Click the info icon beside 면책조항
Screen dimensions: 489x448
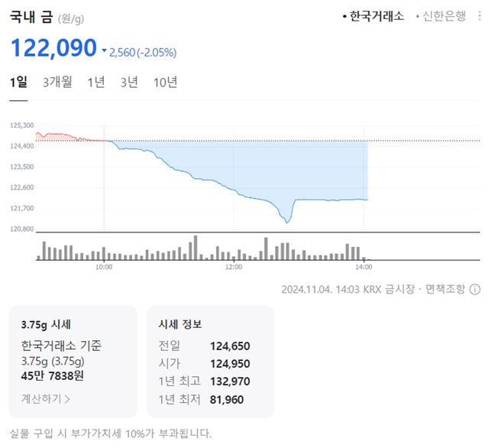pos(474,290)
